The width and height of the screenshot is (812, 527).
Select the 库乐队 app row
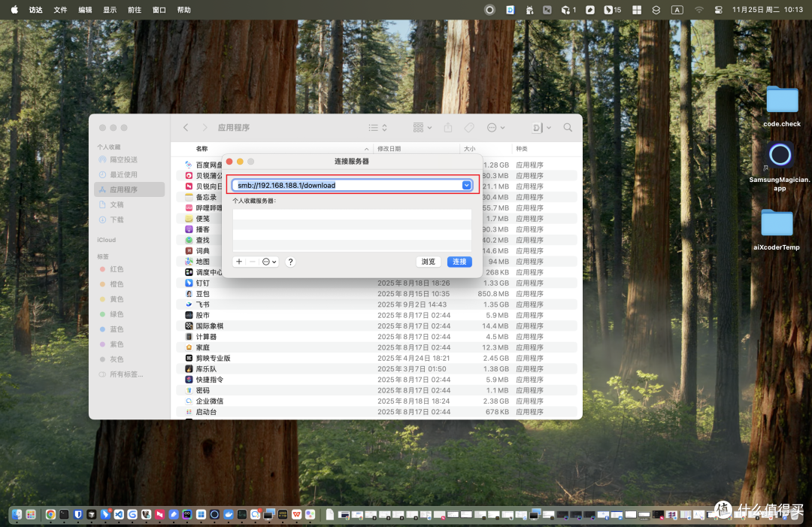pyautogui.click(x=377, y=369)
